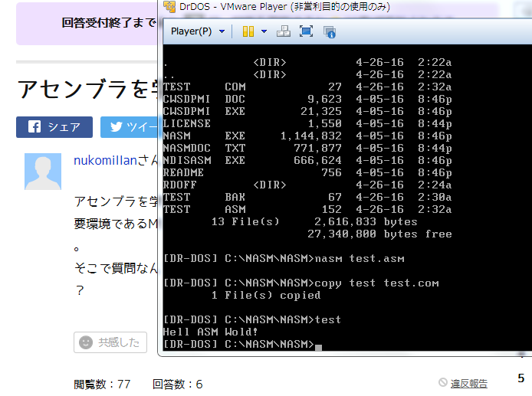Click the TEST COM row in listing
This screenshot has width=532, height=396.
(x=307, y=87)
